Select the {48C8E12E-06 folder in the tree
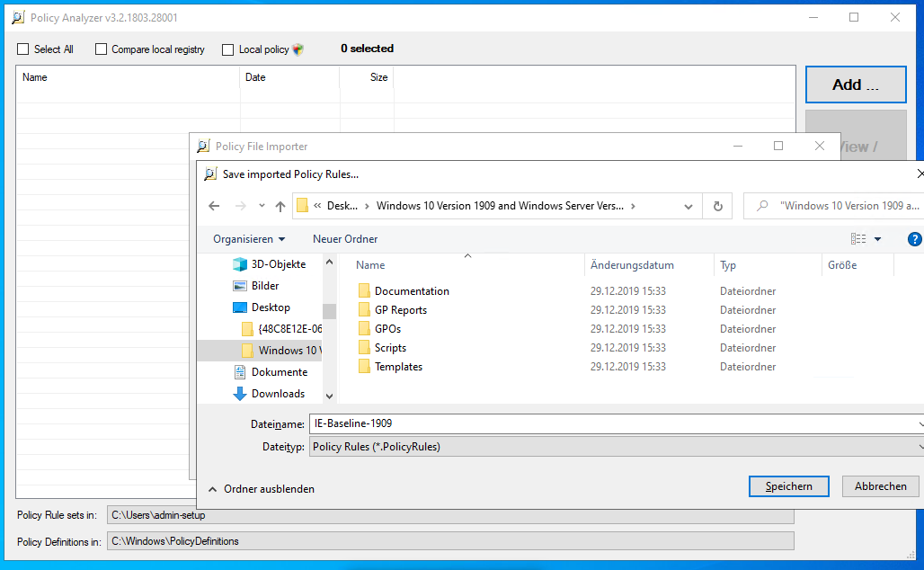This screenshot has height=570, width=924. 281,329
